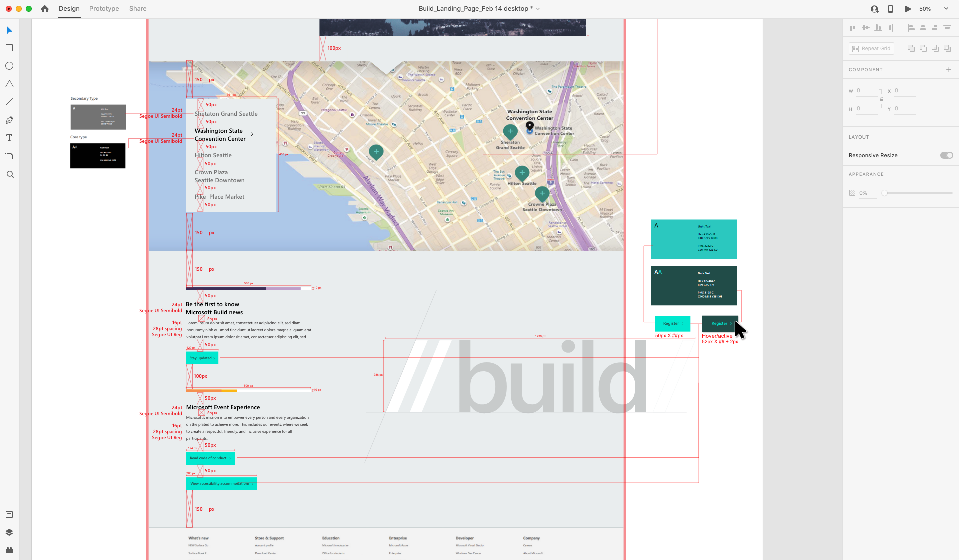Open the Plugins panel icon
Viewport: 959px width, 560px height.
click(x=9, y=550)
